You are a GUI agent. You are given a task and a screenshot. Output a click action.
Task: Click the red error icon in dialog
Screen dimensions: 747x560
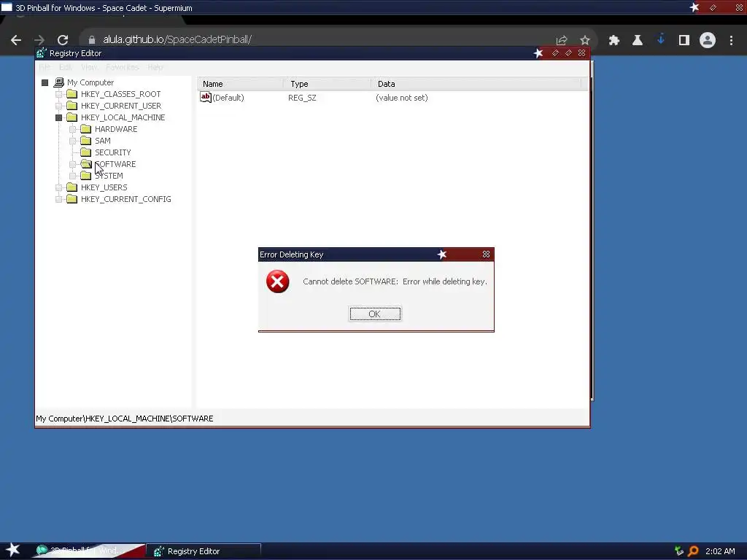pos(278,281)
